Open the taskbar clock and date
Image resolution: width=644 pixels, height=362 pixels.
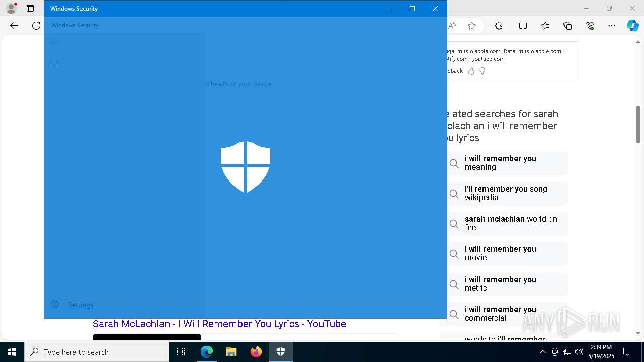pos(601,352)
